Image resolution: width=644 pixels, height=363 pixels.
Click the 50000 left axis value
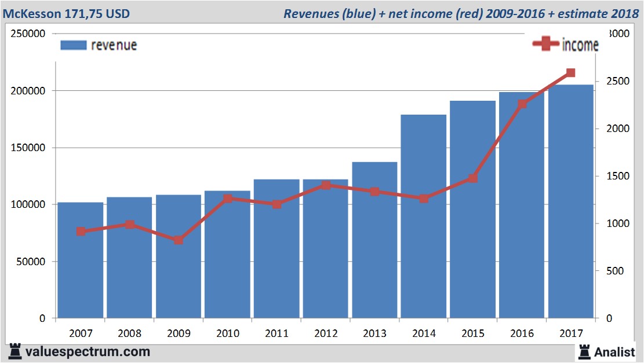31,261
